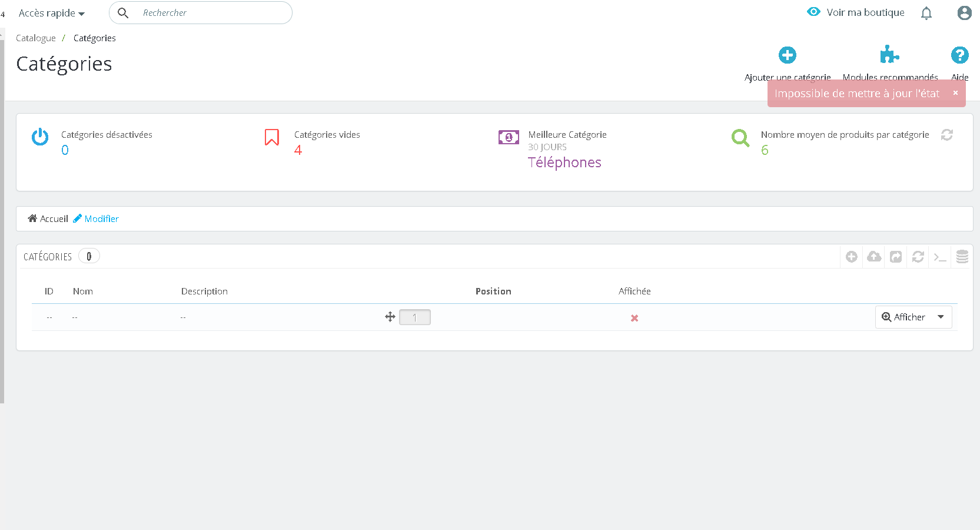Image resolution: width=980 pixels, height=530 pixels.
Task: Go to Catalogue breadcrumb
Action: click(x=36, y=38)
